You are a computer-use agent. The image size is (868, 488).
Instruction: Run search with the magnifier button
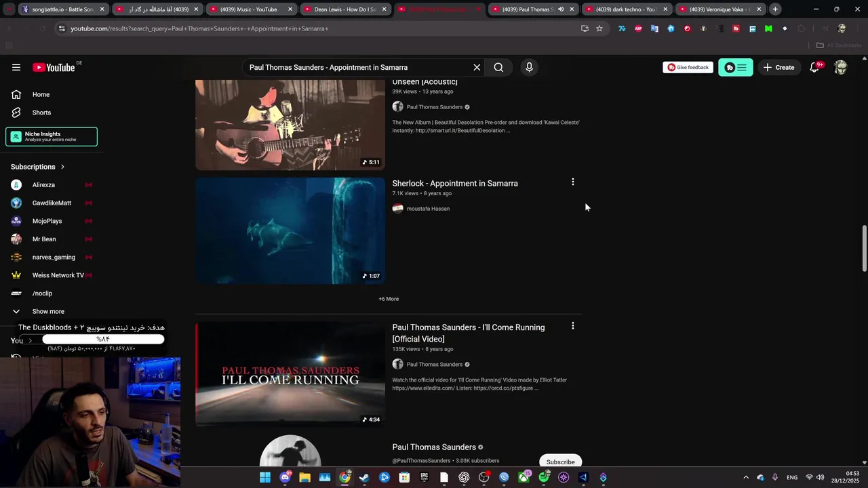pyautogui.click(x=498, y=67)
